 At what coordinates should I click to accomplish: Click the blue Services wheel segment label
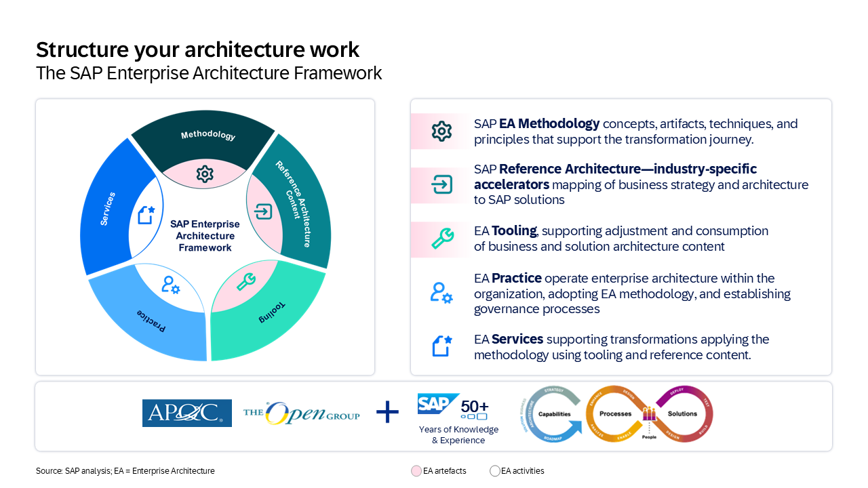point(108,209)
